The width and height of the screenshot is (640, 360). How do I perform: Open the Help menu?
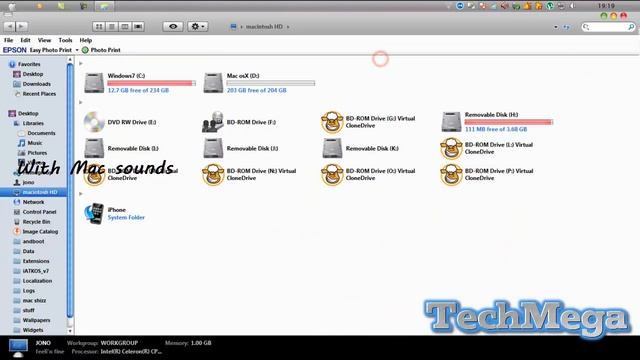(85, 40)
